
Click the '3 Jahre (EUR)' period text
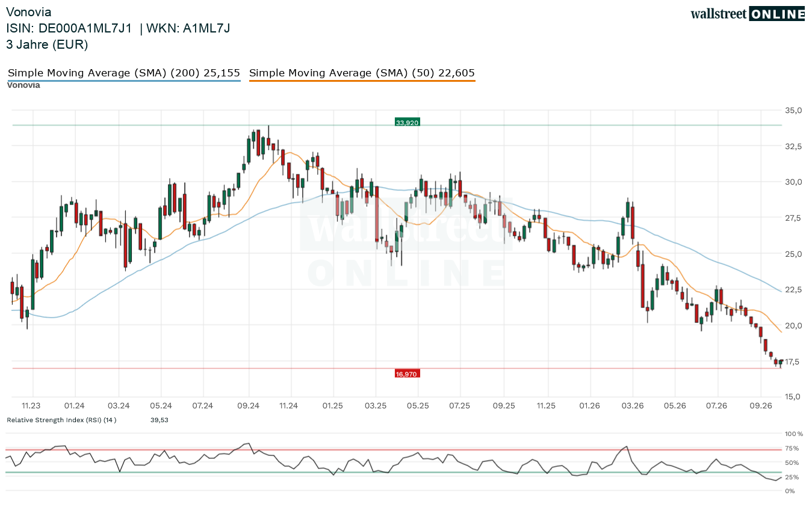[47, 45]
